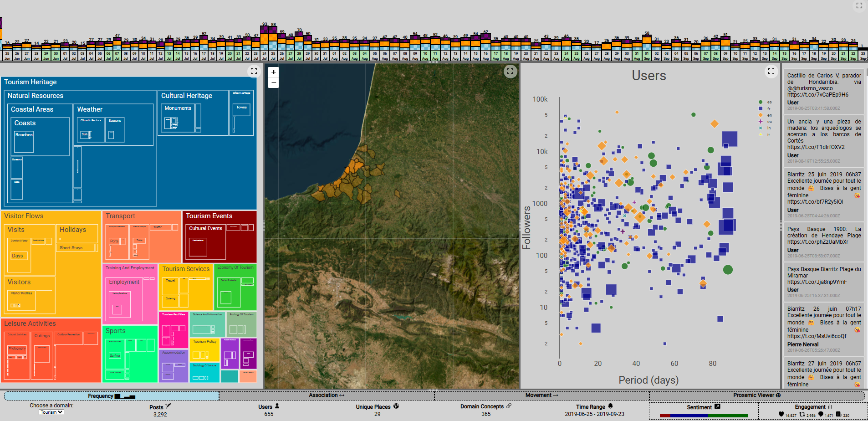Viewport: 868px width, 421px height.
Task: Click the Engagement bar chart icon
Action: (830, 406)
